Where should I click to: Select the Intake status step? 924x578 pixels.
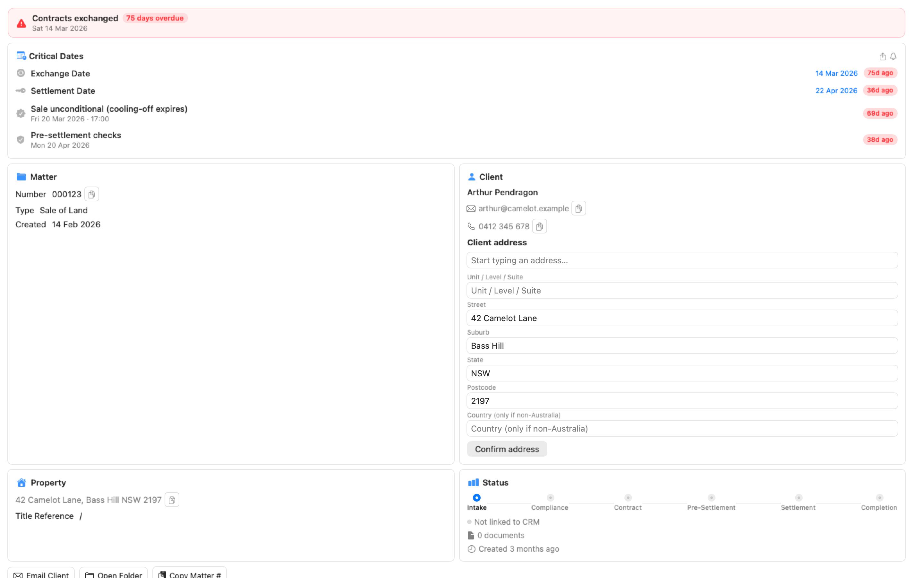click(476, 502)
